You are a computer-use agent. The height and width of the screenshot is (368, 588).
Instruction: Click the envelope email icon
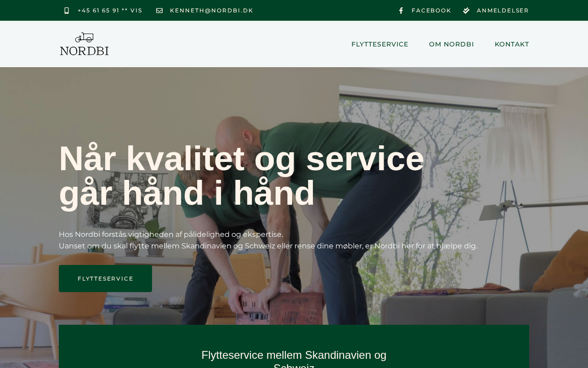[159, 11]
